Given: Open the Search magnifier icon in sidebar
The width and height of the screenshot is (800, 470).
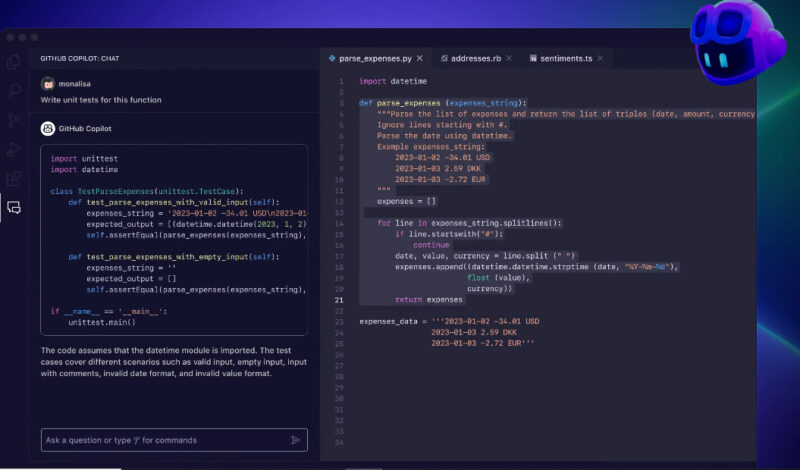Looking at the screenshot, I should [x=14, y=91].
